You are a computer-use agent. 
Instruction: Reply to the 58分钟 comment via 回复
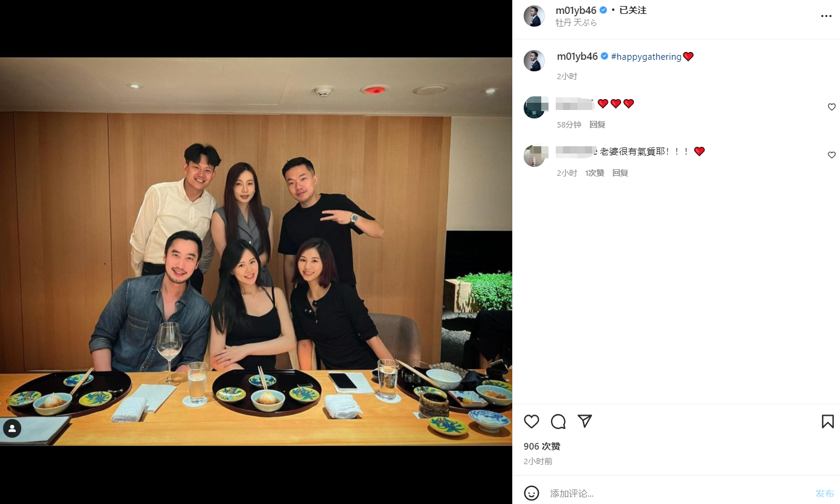coord(597,124)
